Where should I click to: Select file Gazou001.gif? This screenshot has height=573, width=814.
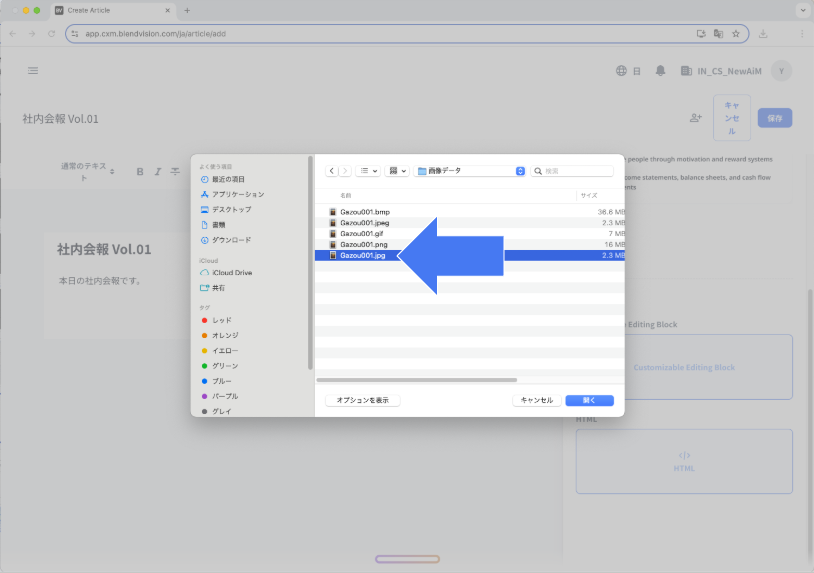pyautogui.click(x=469, y=234)
